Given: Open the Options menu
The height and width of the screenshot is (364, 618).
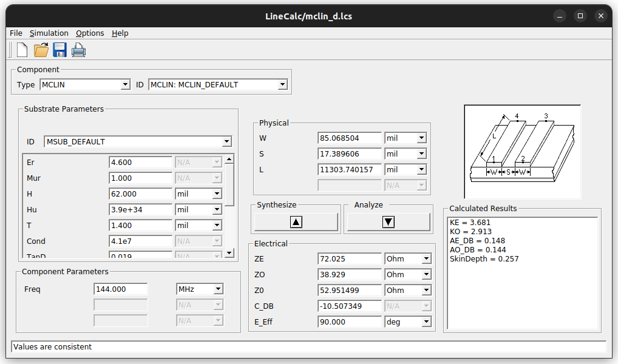Looking at the screenshot, I should pos(90,33).
